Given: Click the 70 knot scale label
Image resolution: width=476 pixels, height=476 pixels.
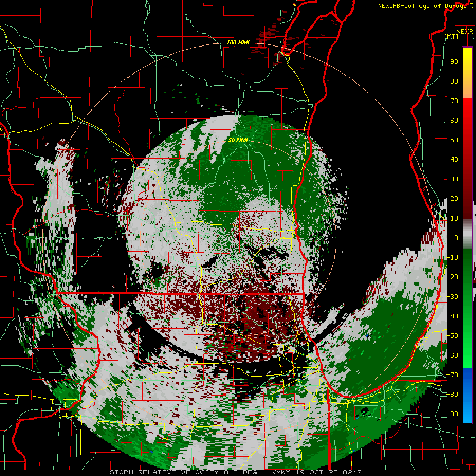Looking at the screenshot, I should (x=454, y=101).
